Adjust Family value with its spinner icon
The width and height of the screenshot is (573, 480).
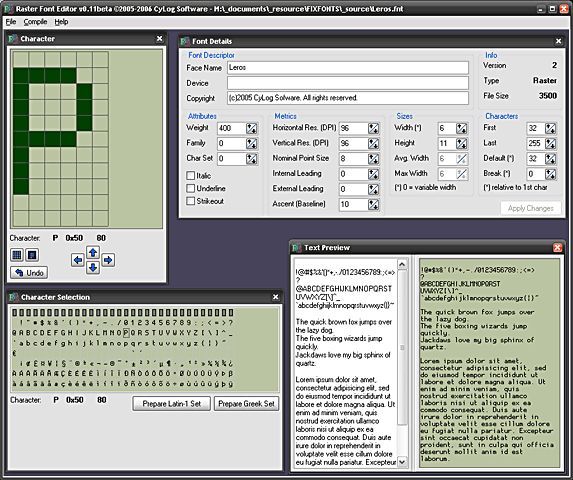point(251,144)
